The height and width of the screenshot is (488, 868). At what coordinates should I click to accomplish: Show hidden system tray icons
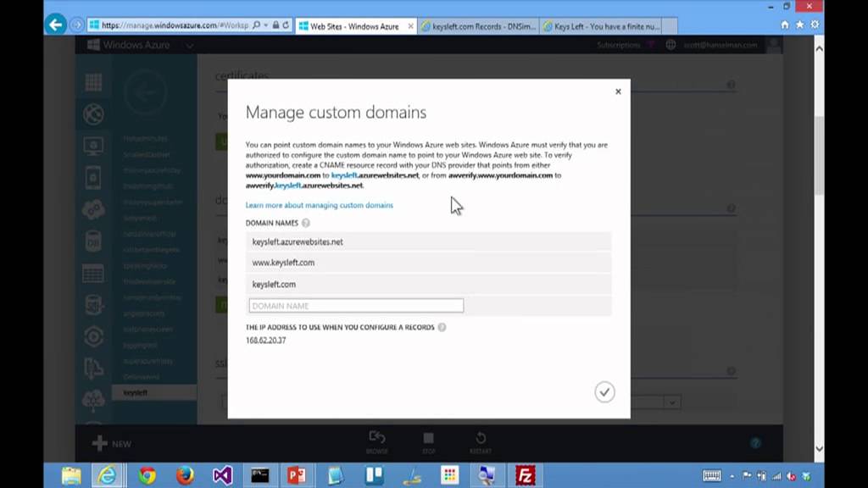pyautogui.click(x=732, y=476)
